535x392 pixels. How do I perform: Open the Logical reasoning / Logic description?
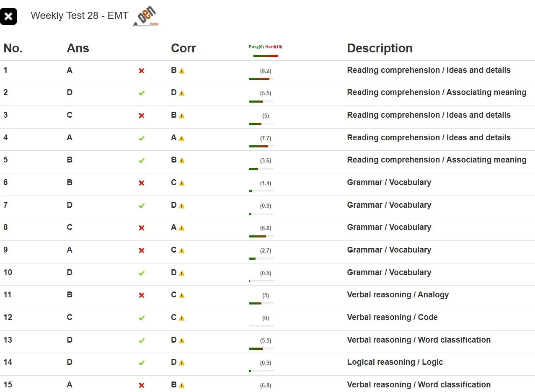click(x=395, y=362)
